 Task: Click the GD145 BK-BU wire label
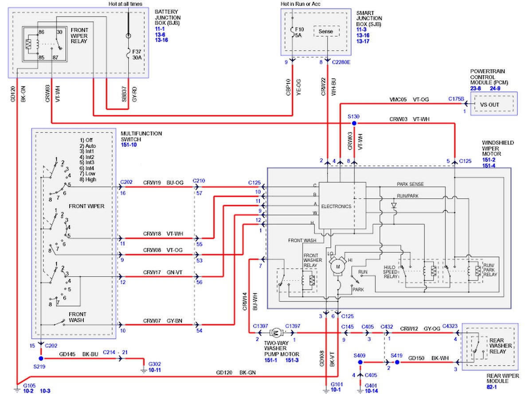[78, 353]
